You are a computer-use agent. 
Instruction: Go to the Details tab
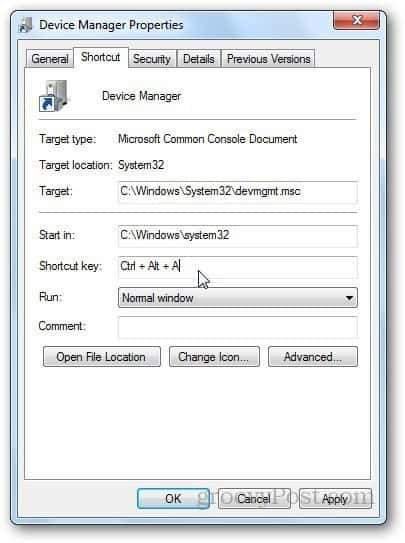tap(199, 59)
